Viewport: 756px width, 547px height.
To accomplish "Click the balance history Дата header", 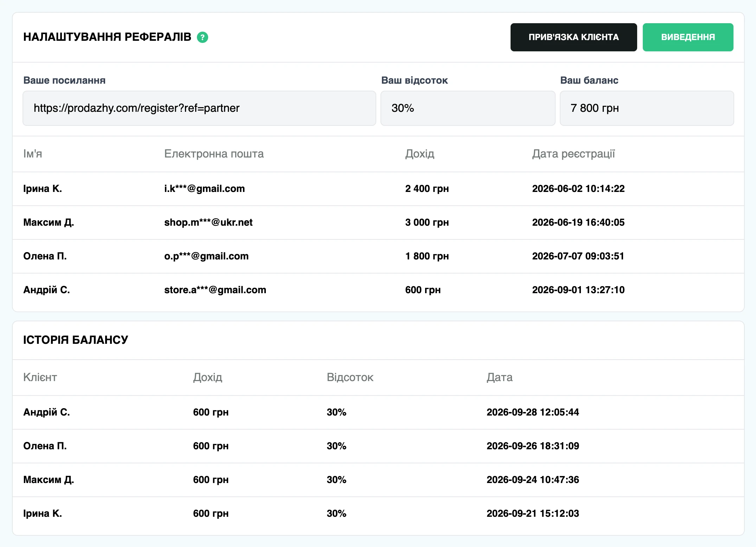I will pyautogui.click(x=499, y=377).
